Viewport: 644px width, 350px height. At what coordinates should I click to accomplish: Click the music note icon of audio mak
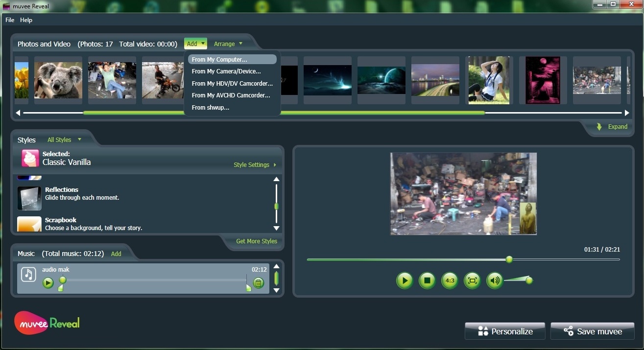28,274
